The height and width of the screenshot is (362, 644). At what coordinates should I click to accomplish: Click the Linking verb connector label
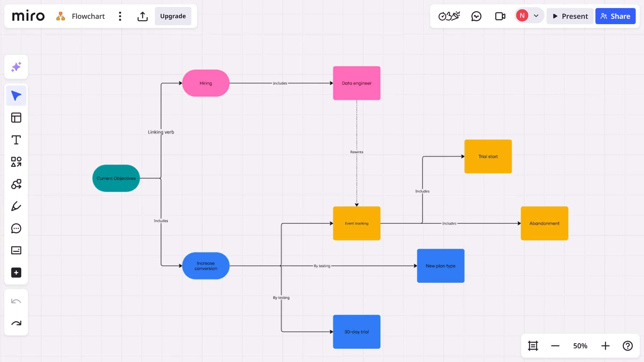[x=161, y=132]
